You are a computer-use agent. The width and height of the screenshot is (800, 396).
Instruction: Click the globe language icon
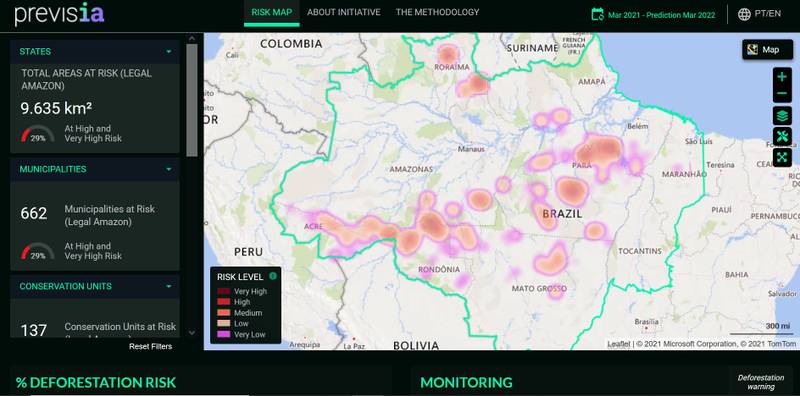pos(744,14)
